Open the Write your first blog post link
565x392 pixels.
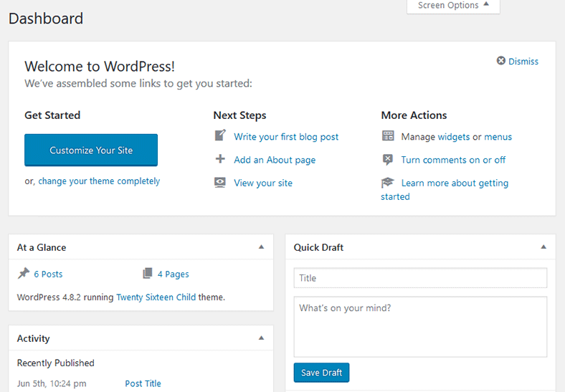click(286, 137)
